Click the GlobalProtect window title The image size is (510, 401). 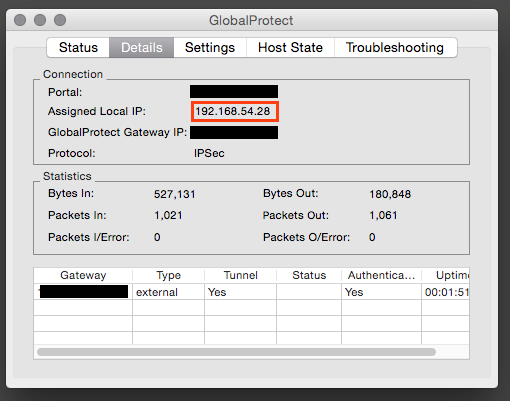point(251,21)
